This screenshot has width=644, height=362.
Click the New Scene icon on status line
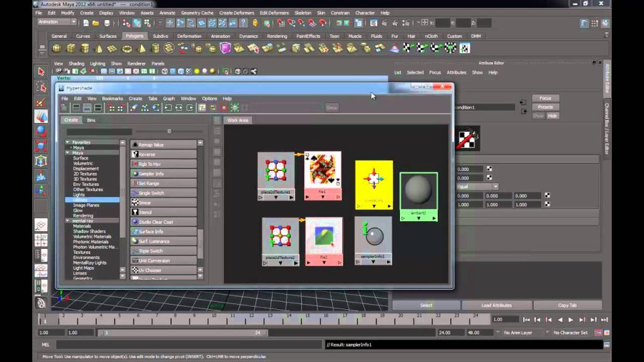pyautogui.click(x=86, y=23)
